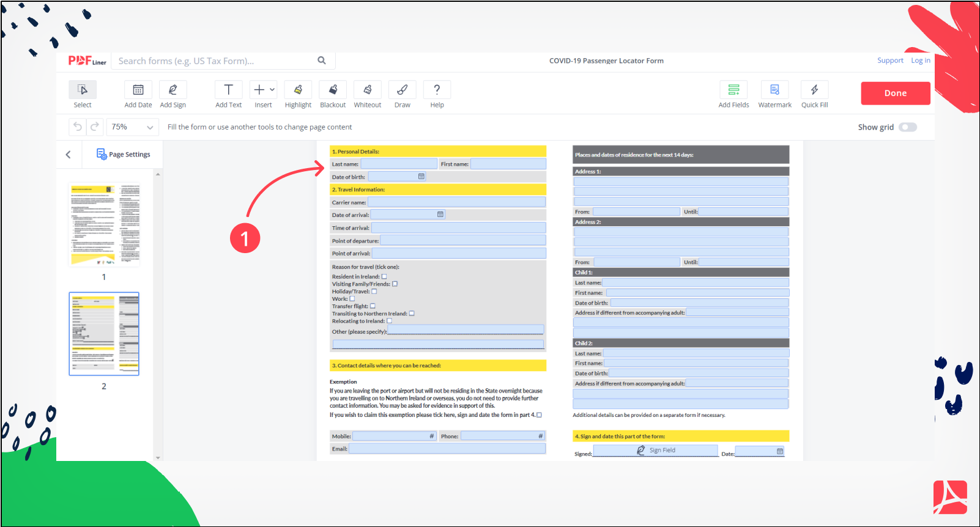This screenshot has width=980, height=527.
Task: Check Relocating to Ireland box
Action: 389,321
